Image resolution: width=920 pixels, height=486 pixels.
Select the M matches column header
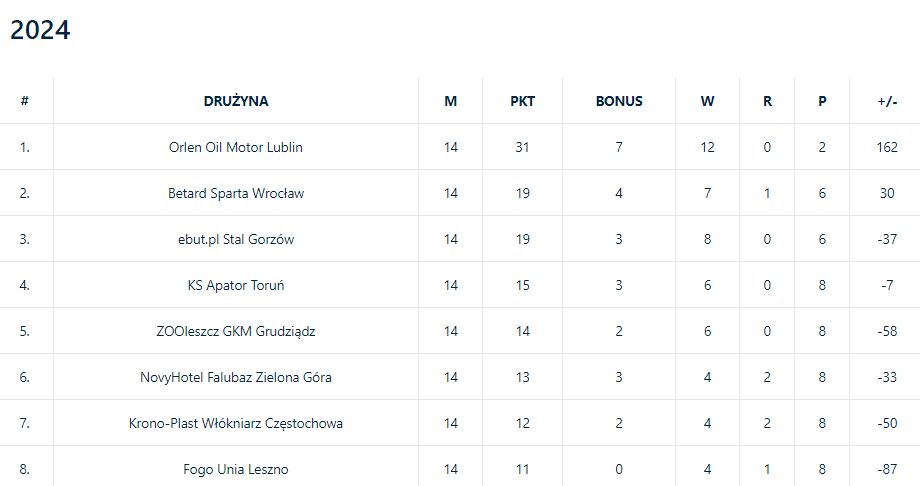click(x=451, y=101)
